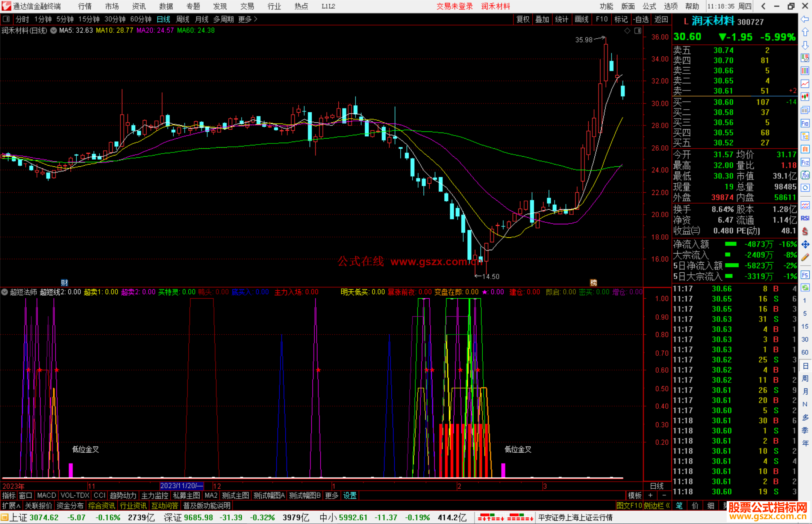Click the back arrow icon in right sidebar

tap(805, 19)
